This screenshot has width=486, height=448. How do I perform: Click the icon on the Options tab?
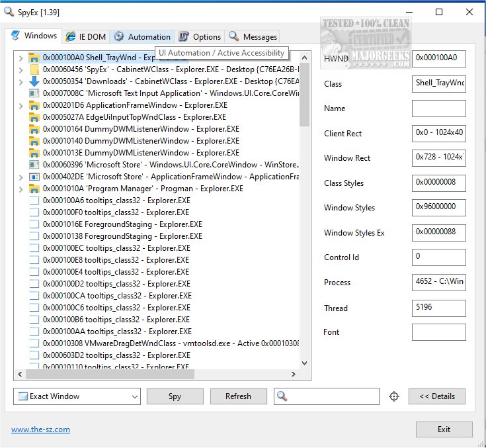[x=184, y=36]
